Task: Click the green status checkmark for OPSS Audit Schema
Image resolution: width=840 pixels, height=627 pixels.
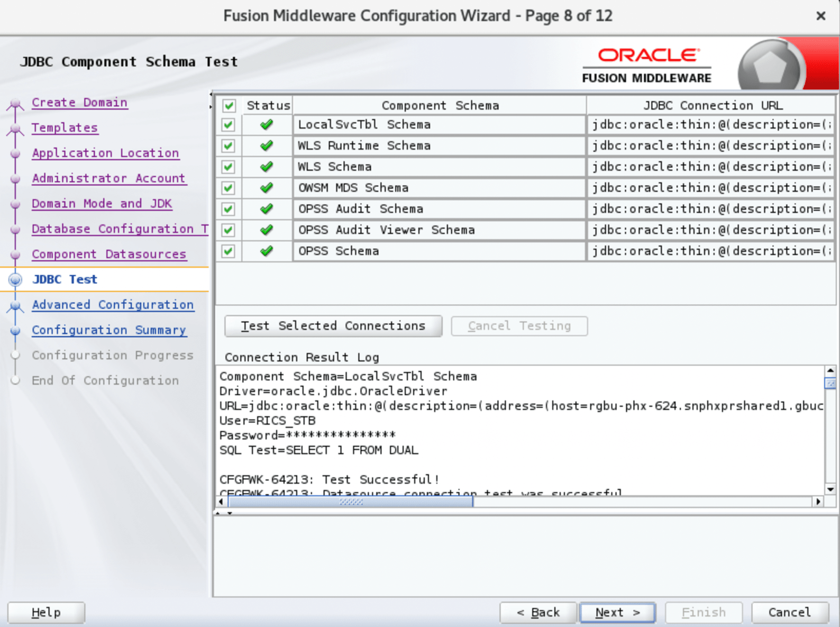Action: coord(267,209)
